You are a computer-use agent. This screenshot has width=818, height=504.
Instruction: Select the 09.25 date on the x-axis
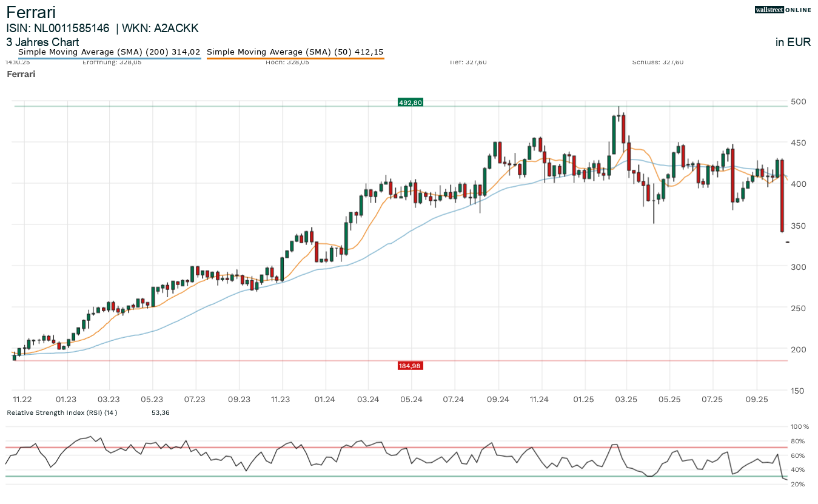coord(757,399)
